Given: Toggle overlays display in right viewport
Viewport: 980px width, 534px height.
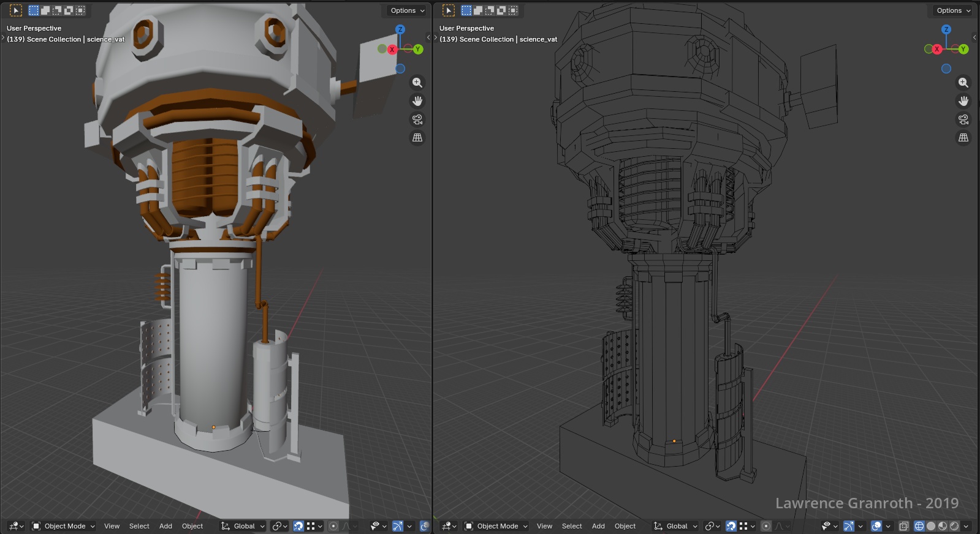Looking at the screenshot, I should pos(877,526).
